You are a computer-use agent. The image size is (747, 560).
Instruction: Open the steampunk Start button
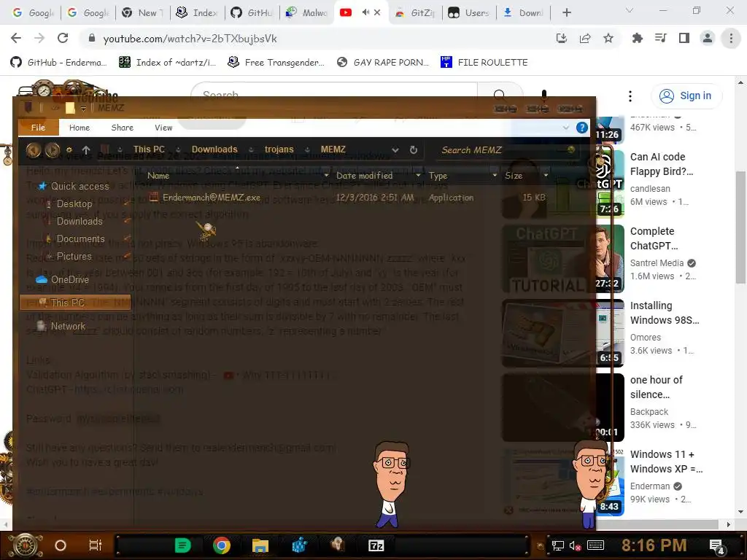pos(26,545)
